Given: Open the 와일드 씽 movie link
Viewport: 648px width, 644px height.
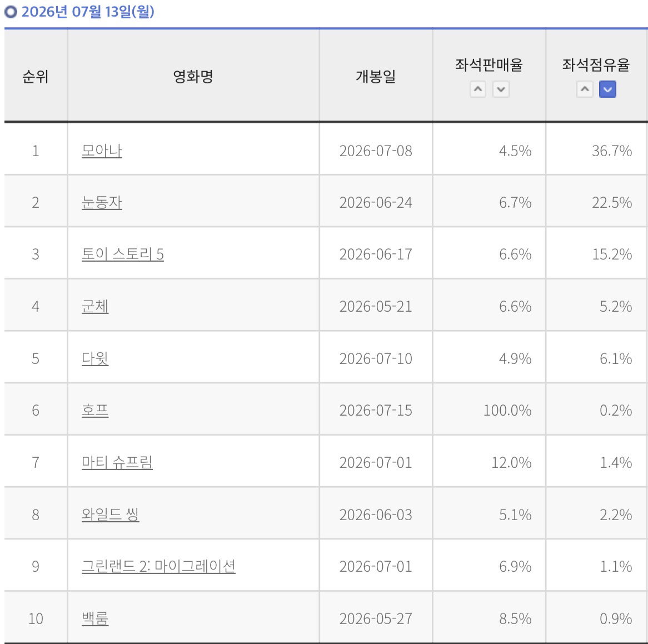Looking at the screenshot, I should pyautogui.click(x=111, y=515).
